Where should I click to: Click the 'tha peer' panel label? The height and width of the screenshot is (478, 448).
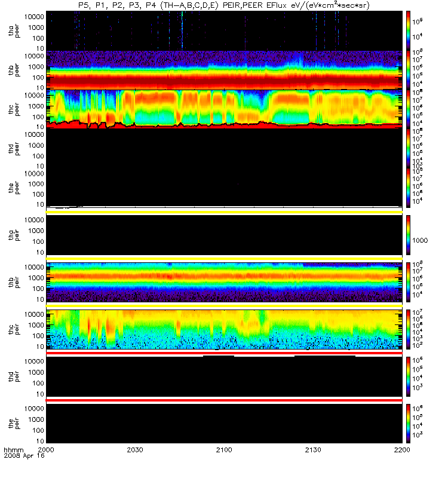14,31
